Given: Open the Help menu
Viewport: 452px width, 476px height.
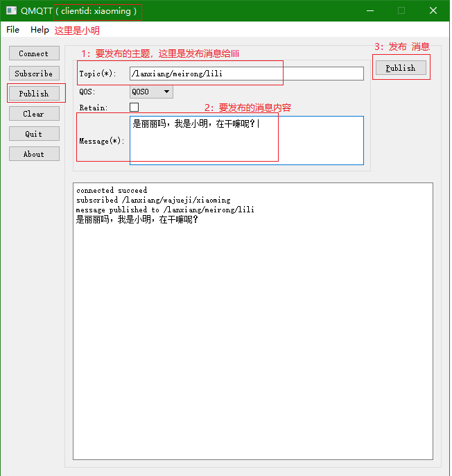Looking at the screenshot, I should (40, 30).
